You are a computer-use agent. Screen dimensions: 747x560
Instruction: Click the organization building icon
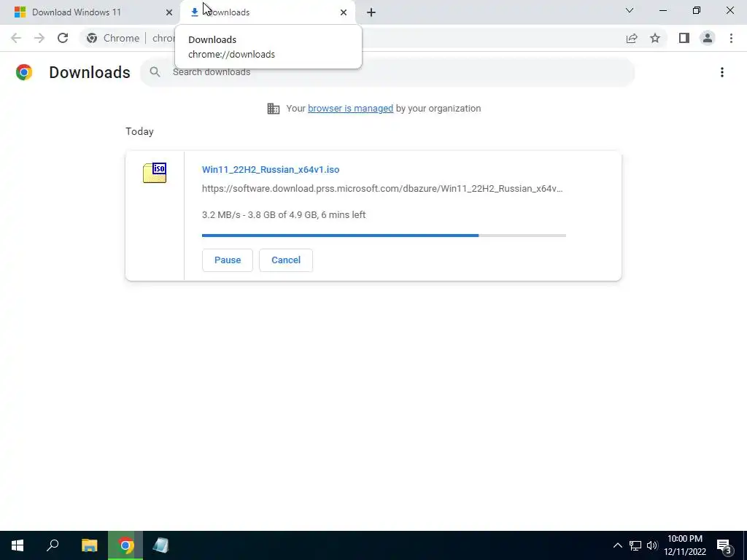pyautogui.click(x=274, y=109)
